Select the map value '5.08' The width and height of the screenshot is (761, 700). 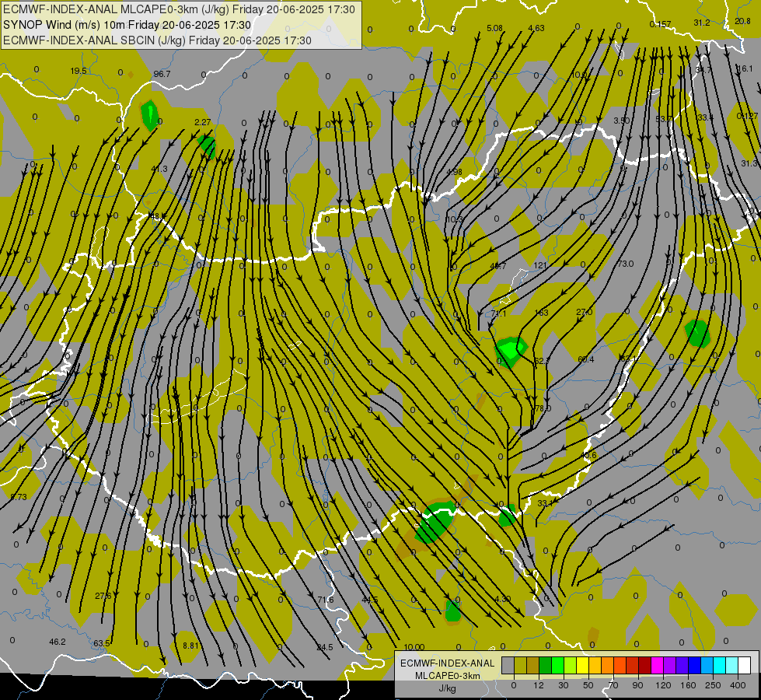(x=494, y=28)
